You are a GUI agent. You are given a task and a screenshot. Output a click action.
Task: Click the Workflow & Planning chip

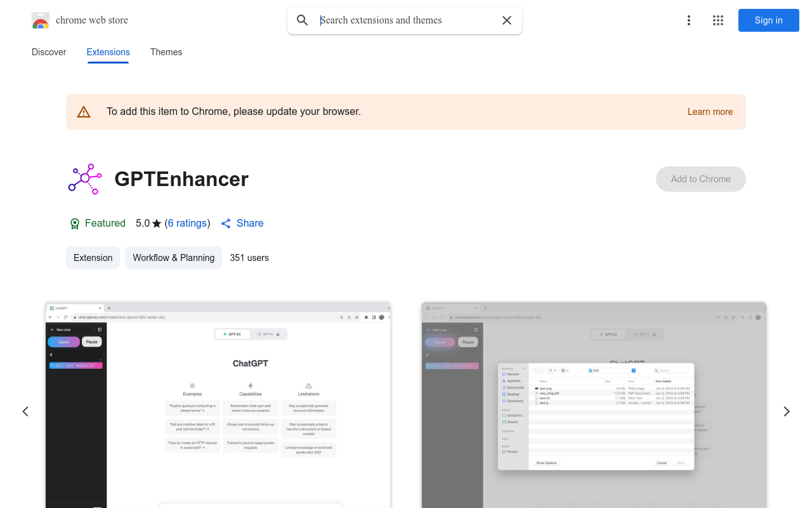174,258
